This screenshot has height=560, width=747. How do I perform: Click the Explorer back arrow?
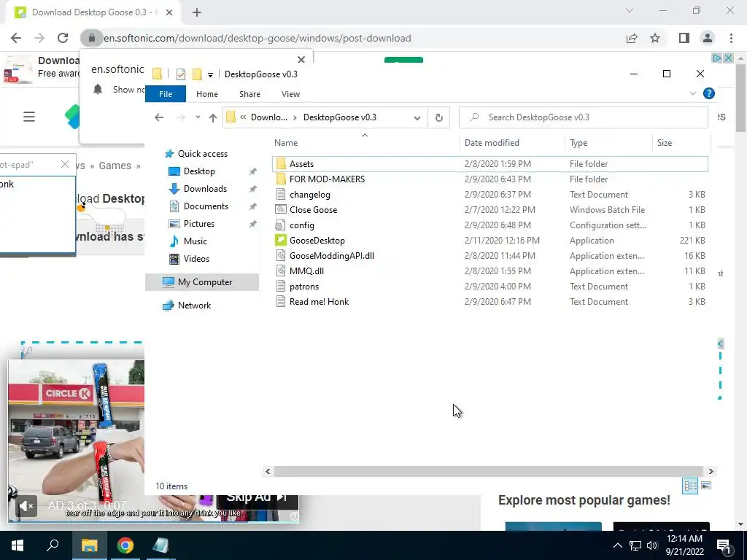pyautogui.click(x=159, y=117)
